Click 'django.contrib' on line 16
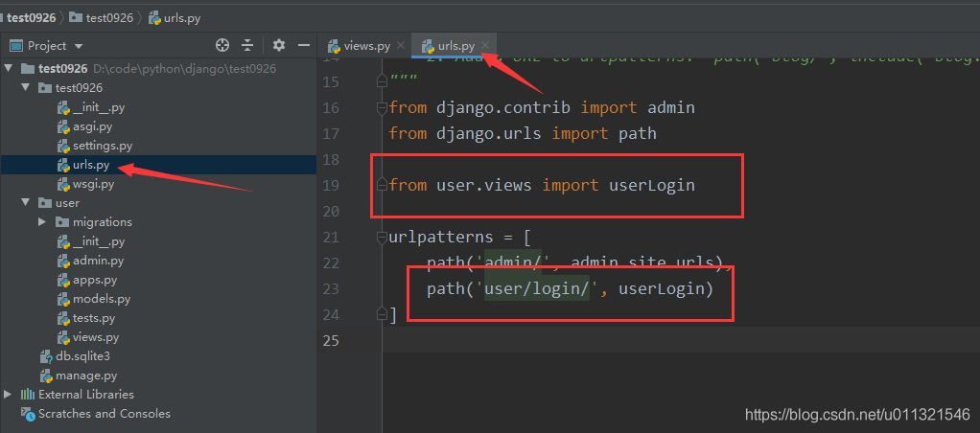 (x=503, y=107)
